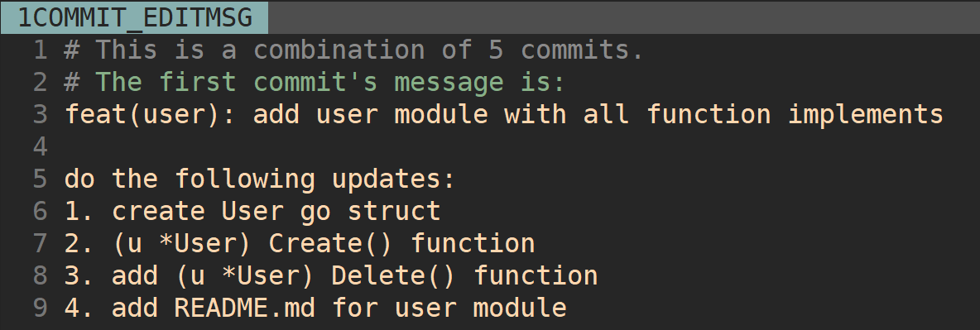Click "create User go struct" text
This screenshot has height=330, width=980.
(276, 211)
